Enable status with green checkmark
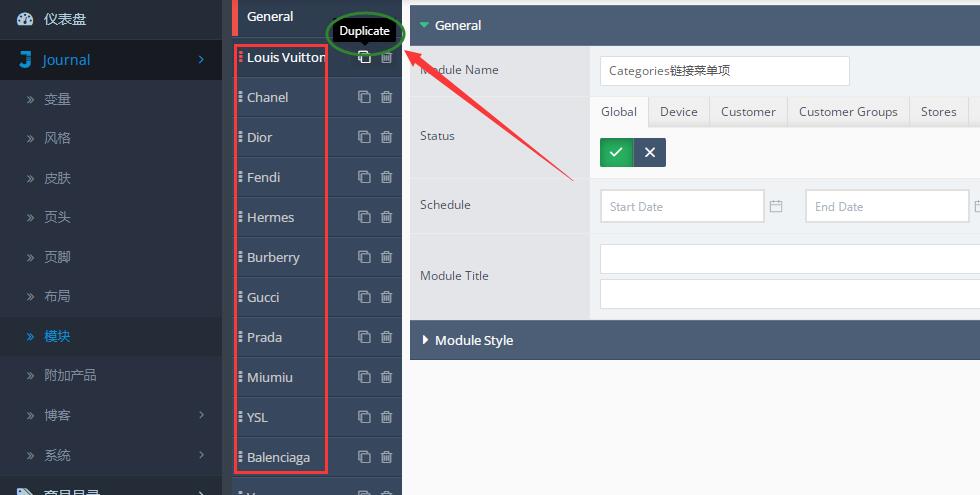Image resolution: width=980 pixels, height=495 pixels. click(x=616, y=152)
